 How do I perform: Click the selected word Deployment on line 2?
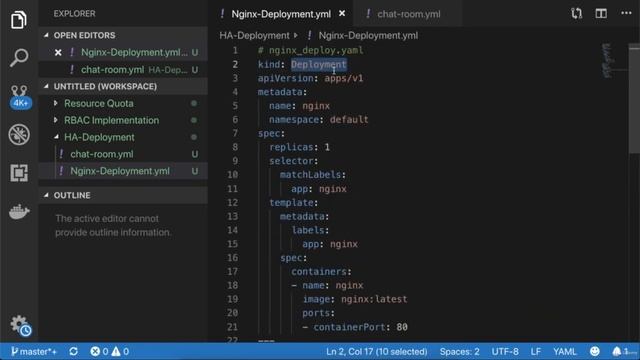(x=319, y=64)
